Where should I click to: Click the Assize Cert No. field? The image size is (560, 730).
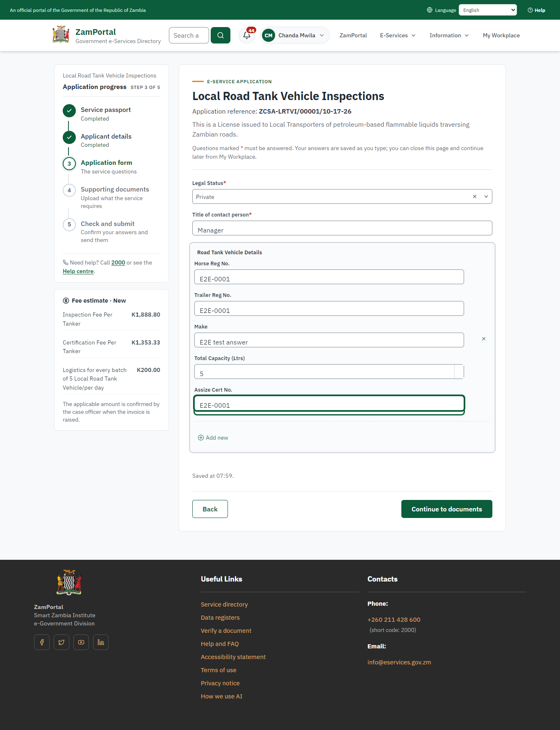329,403
